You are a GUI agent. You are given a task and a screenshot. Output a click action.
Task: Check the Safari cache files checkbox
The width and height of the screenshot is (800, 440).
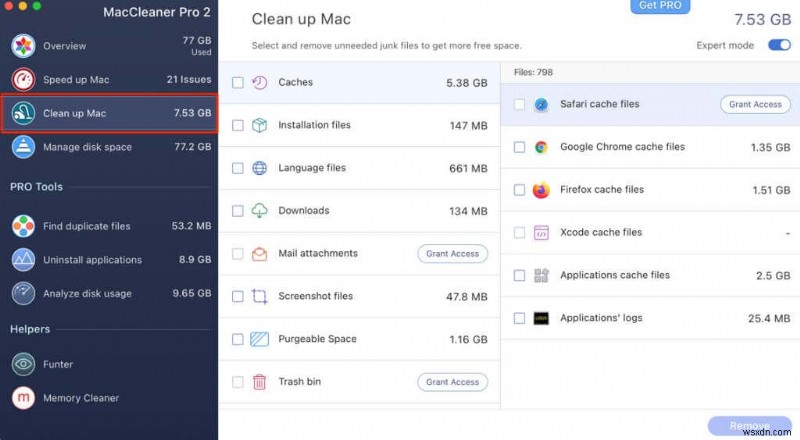519,105
